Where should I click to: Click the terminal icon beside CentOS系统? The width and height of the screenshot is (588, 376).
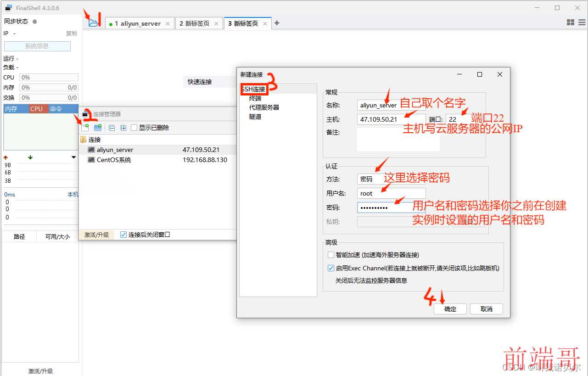[91, 160]
